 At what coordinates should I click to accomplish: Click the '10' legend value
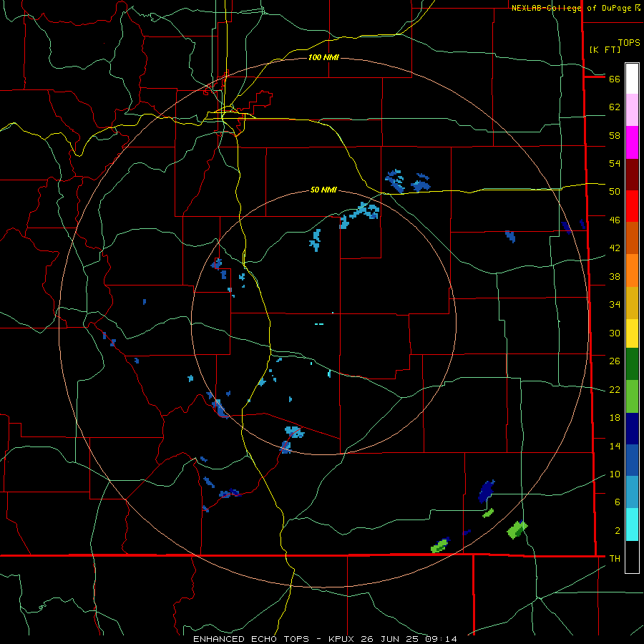pyautogui.click(x=615, y=474)
